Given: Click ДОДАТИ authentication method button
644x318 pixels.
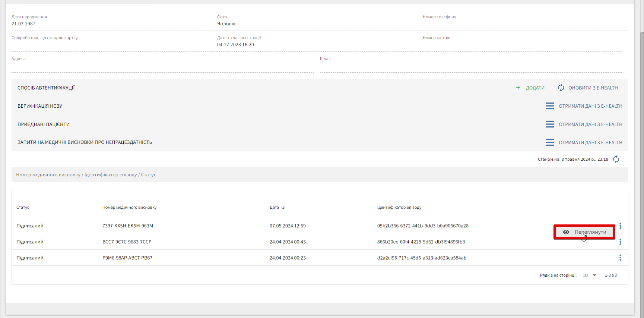Looking at the screenshot, I should [535, 88].
